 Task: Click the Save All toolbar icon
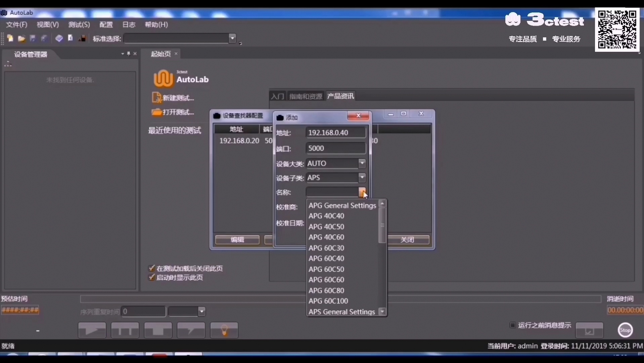[x=44, y=38]
